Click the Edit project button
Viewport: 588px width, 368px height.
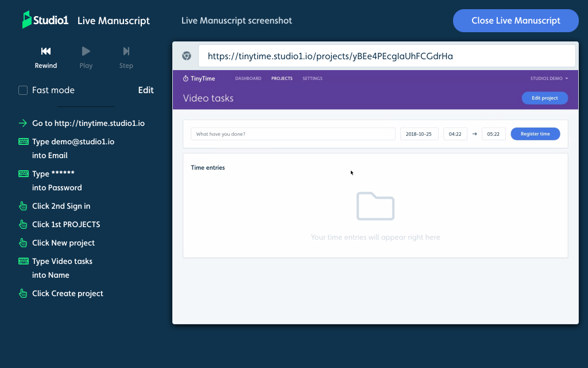point(545,98)
